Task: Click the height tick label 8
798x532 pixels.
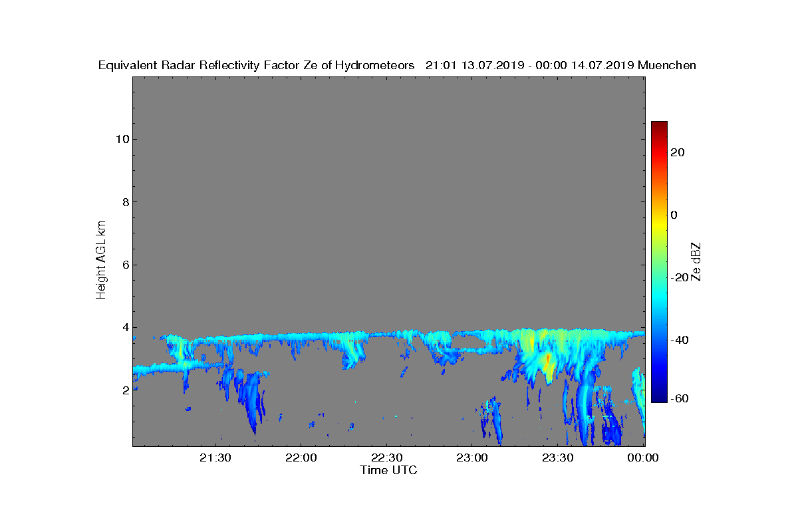Action: [x=124, y=202]
